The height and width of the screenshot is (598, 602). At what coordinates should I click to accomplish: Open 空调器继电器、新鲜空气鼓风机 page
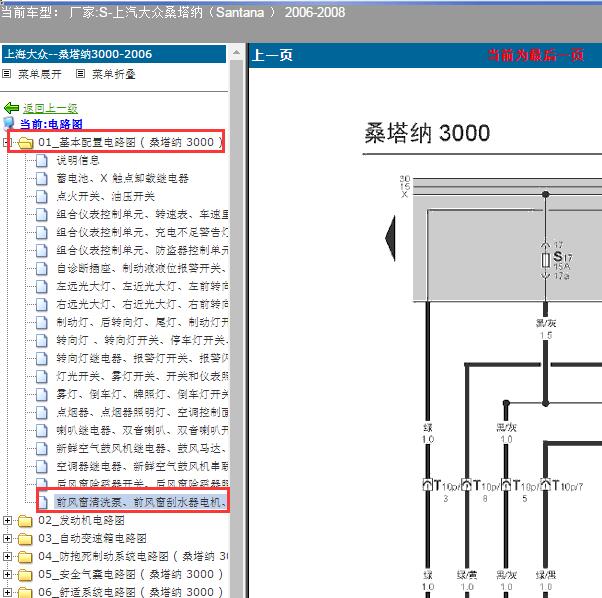coord(142,466)
